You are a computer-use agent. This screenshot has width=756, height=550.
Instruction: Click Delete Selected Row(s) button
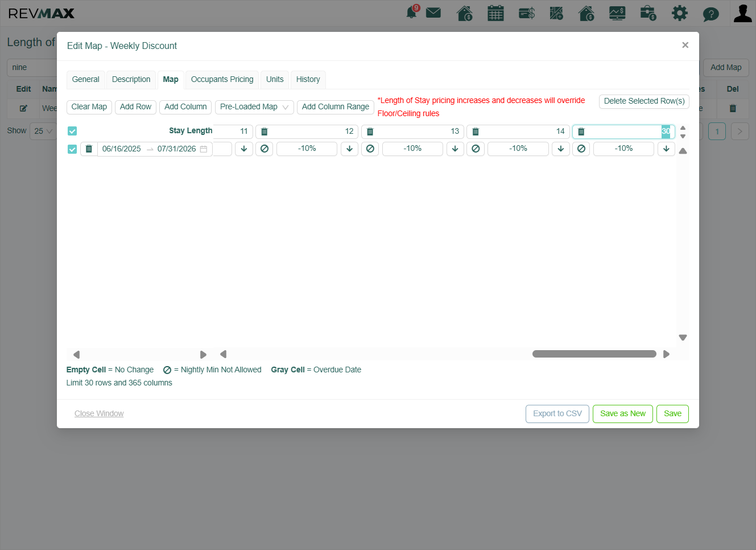point(644,101)
